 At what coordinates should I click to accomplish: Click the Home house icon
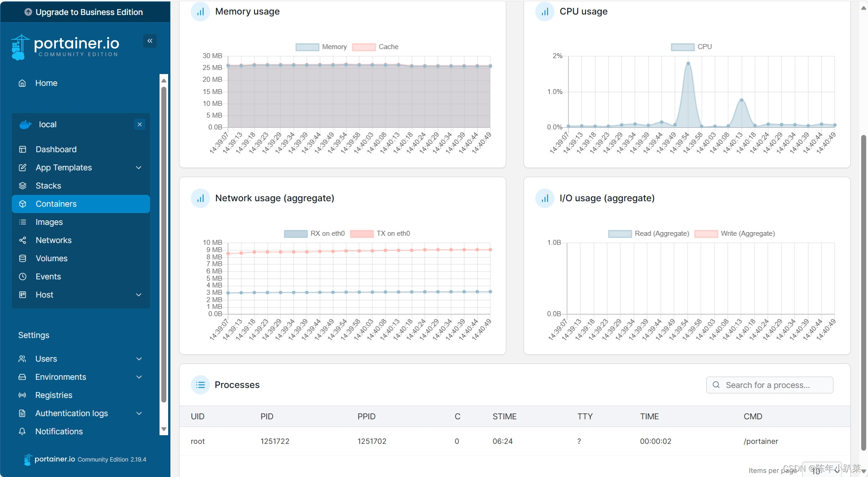pyautogui.click(x=22, y=83)
